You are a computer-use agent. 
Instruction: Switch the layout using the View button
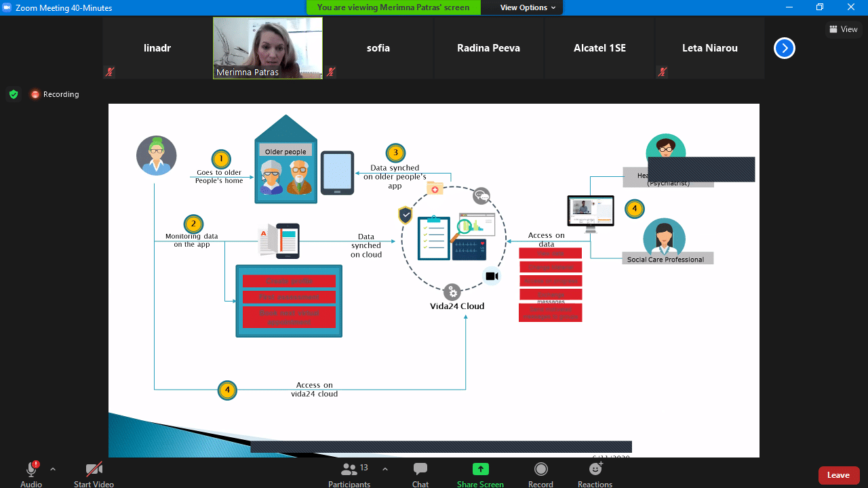[x=844, y=29]
